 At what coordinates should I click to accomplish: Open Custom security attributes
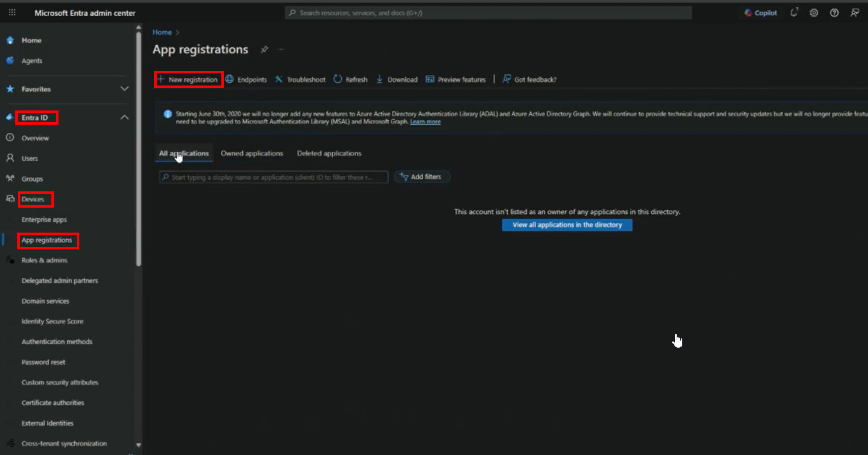[60, 382]
